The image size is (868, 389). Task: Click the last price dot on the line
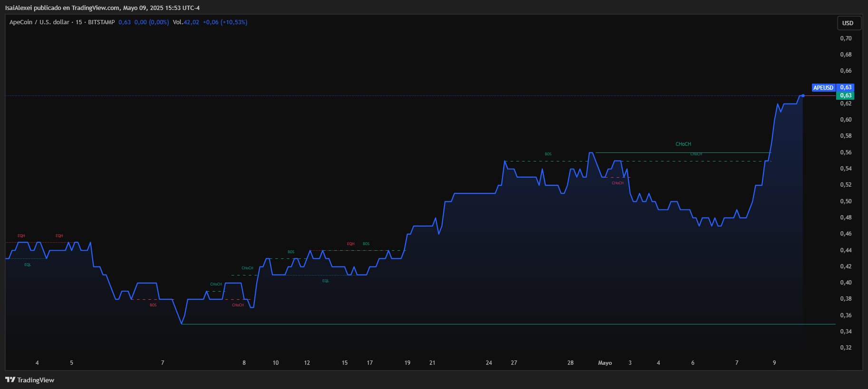803,96
